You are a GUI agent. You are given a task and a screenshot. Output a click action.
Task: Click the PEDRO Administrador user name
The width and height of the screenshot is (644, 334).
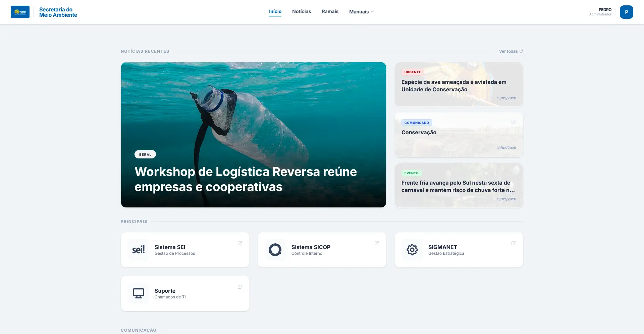(600, 12)
